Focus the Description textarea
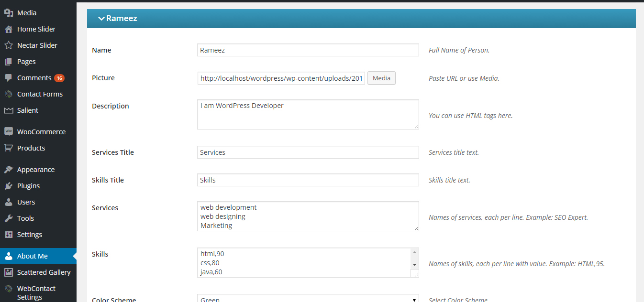 [x=308, y=114]
